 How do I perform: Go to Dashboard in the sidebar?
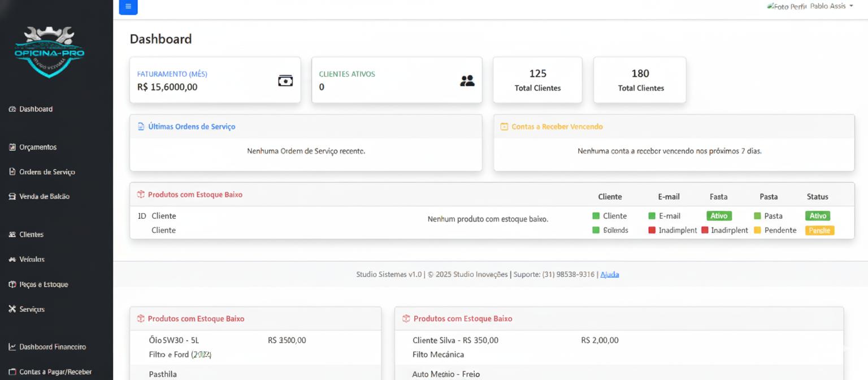[x=31, y=109]
